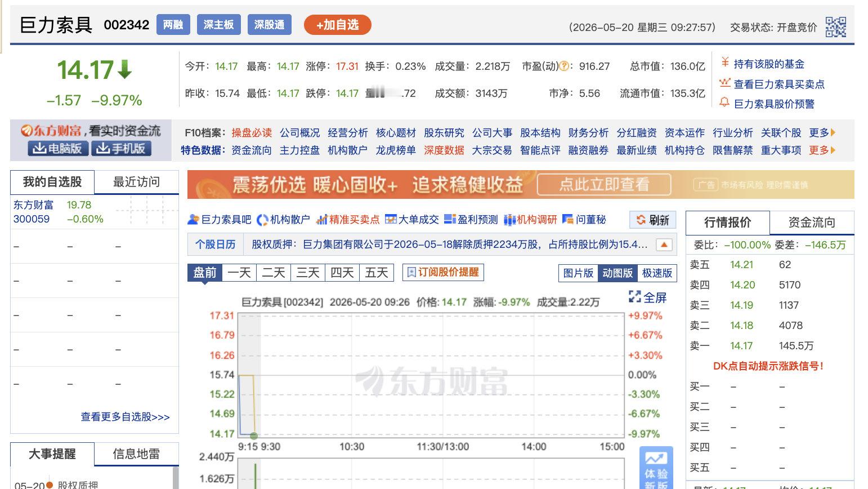
Task: Click the 东方财富 logo in the download banner
Action: [x=52, y=131]
